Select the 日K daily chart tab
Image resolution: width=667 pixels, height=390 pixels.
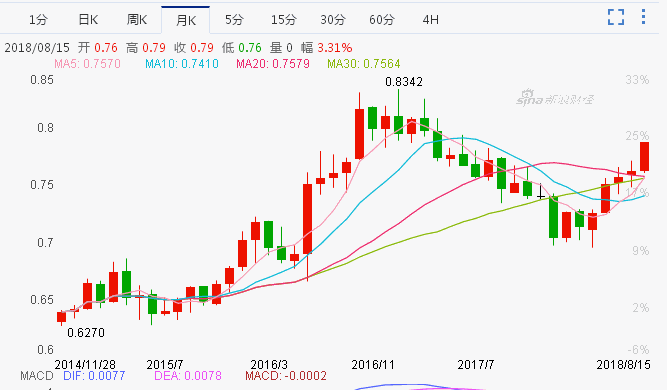point(88,20)
